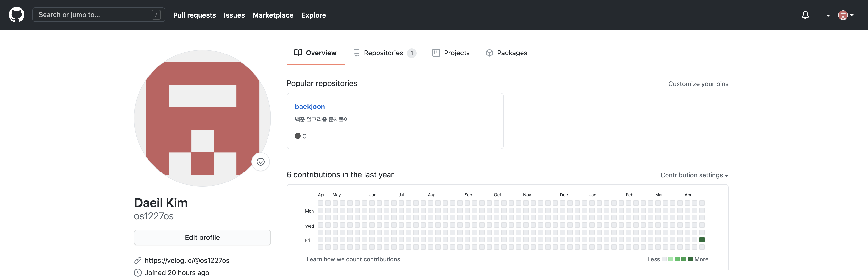Click the velog.io profile link
This screenshot has width=868, height=279.
click(187, 260)
